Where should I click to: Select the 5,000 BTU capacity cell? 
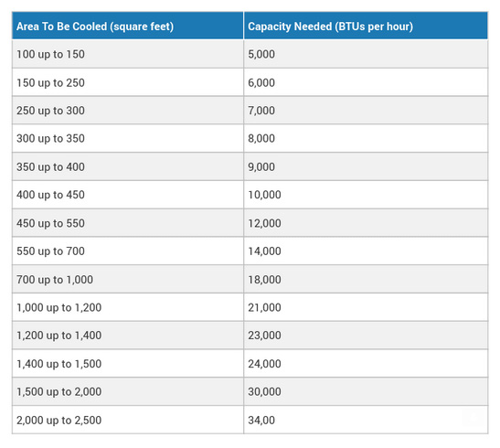pos(366,54)
